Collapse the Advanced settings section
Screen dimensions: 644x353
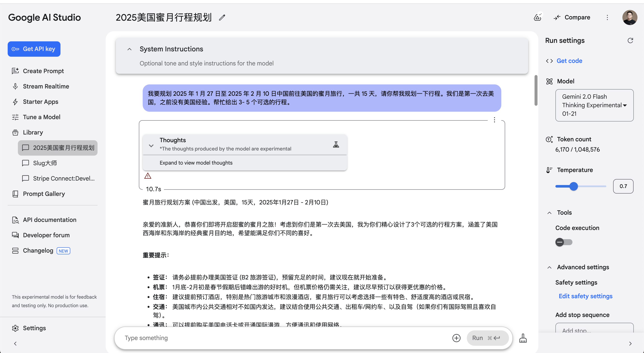point(549,267)
